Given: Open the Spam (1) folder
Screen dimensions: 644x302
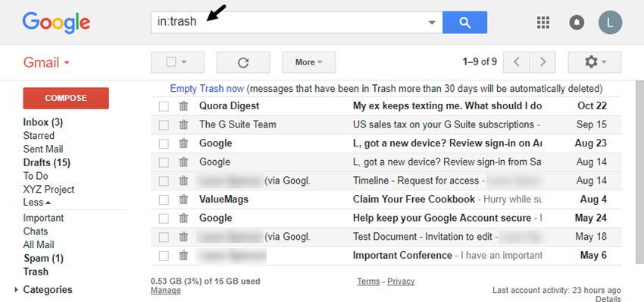Looking at the screenshot, I should click(43, 259).
